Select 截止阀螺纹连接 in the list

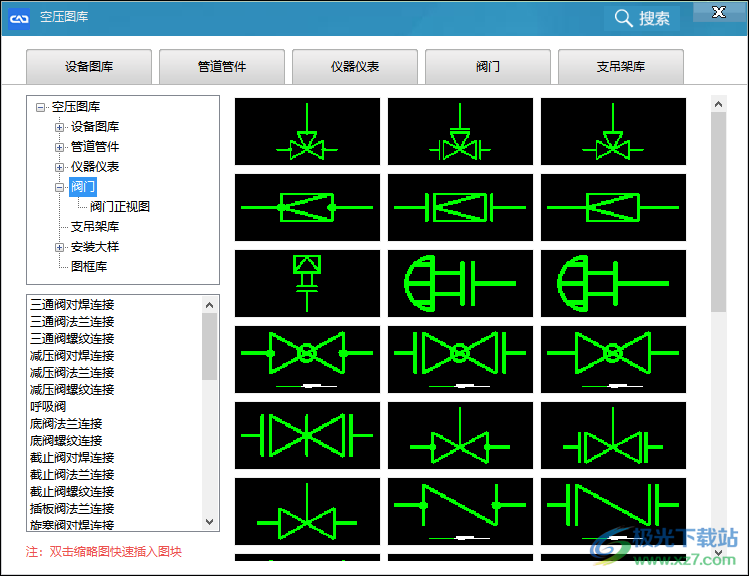(72, 492)
